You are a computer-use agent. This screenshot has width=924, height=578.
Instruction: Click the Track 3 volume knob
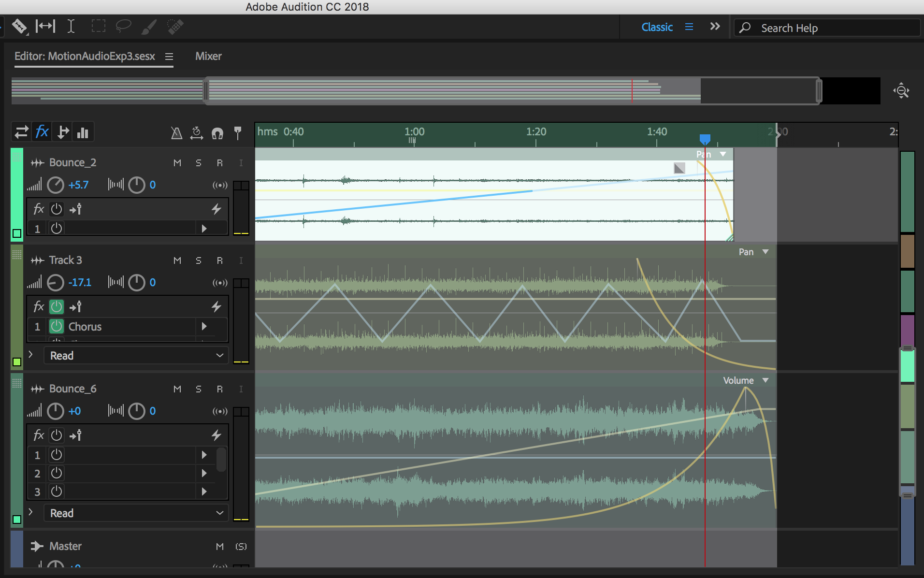(x=56, y=283)
